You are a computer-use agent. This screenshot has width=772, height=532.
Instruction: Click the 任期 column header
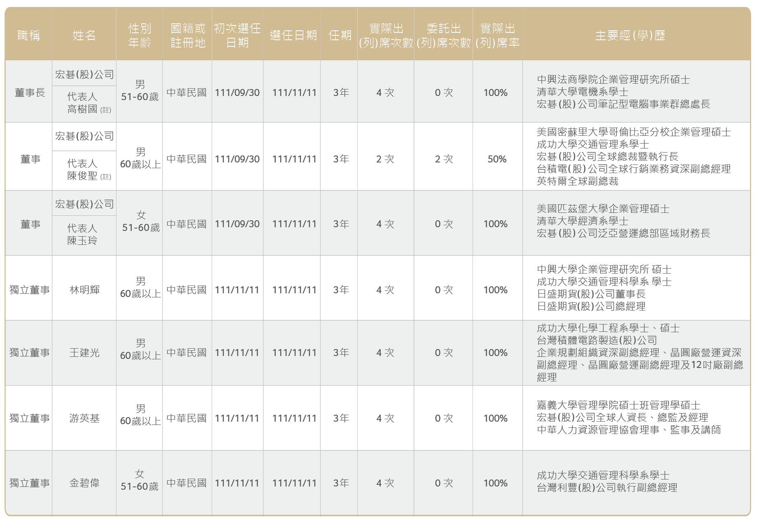click(x=340, y=36)
